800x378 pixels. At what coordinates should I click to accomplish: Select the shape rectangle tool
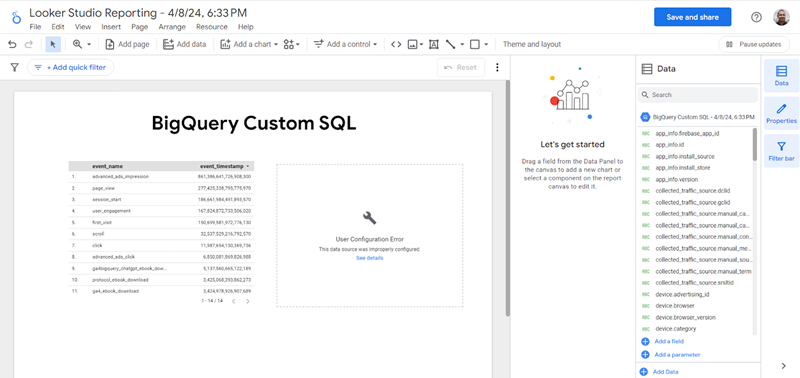(475, 44)
